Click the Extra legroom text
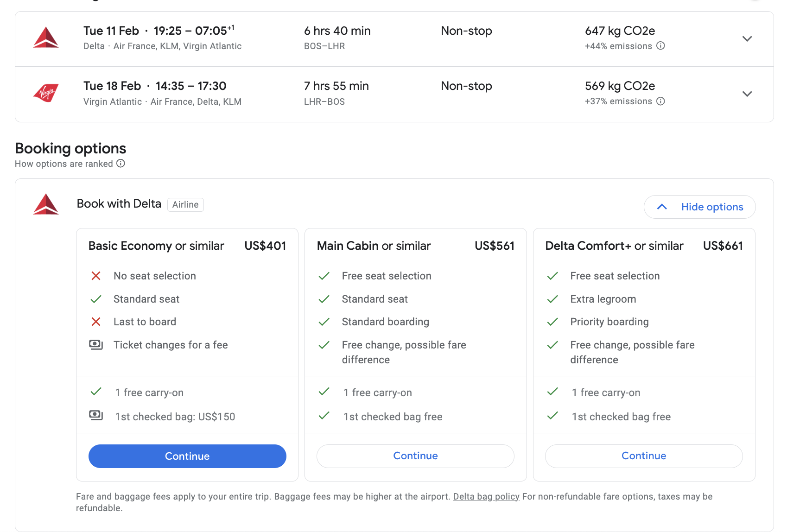 [x=603, y=299]
